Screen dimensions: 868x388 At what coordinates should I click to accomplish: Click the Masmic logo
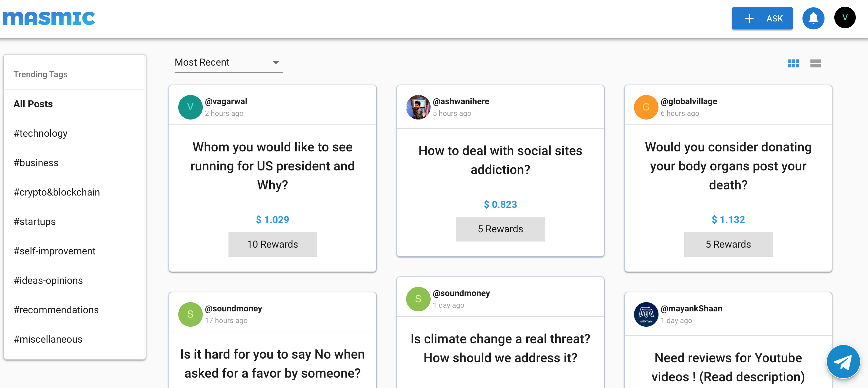(x=49, y=18)
